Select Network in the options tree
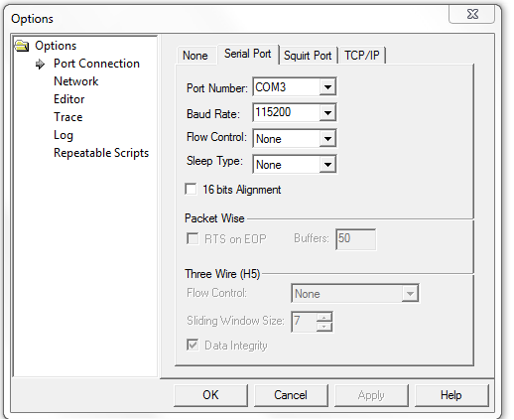 click(x=76, y=81)
